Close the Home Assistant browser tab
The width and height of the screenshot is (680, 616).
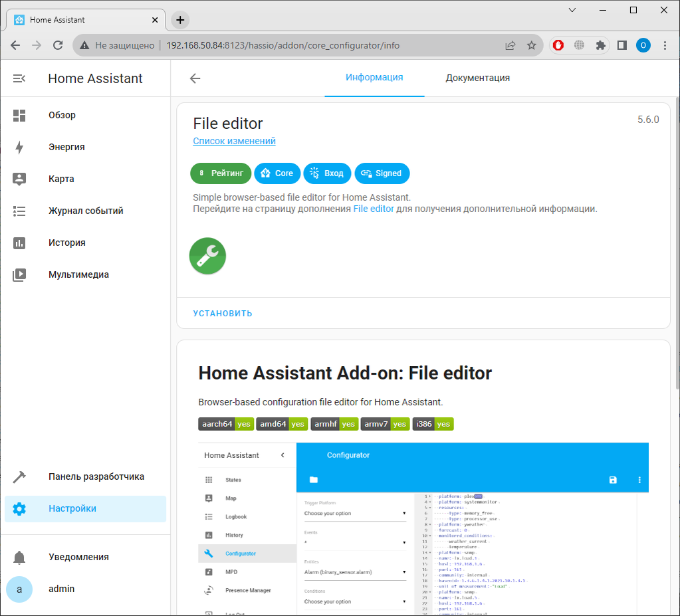pyautogui.click(x=155, y=20)
